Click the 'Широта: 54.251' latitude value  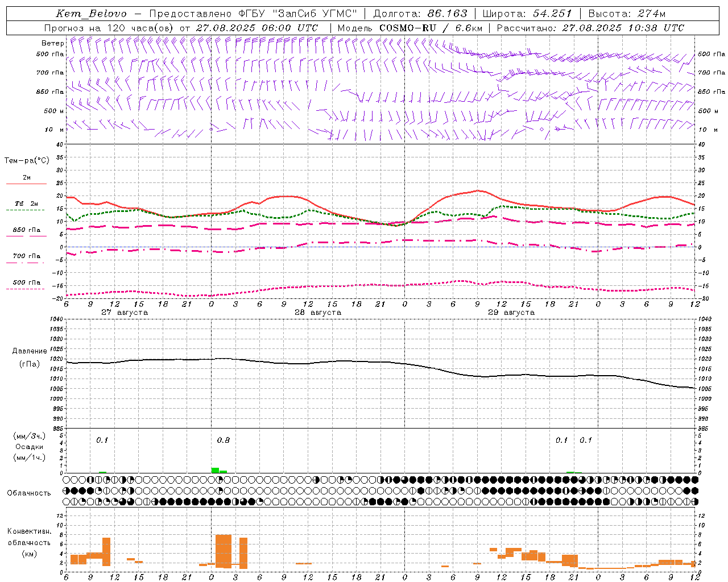tap(527, 14)
